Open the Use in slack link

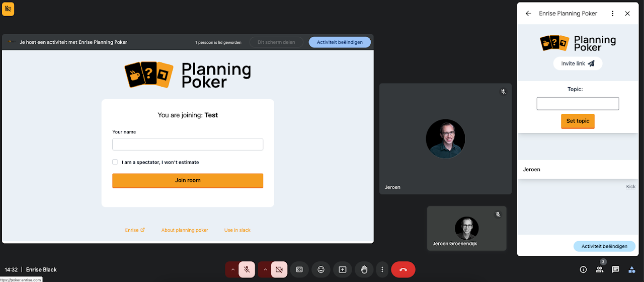237,230
